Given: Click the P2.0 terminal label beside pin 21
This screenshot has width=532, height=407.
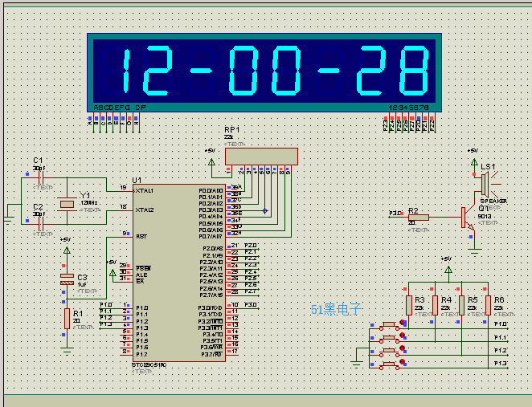Looking at the screenshot, I should pyautogui.click(x=251, y=246).
